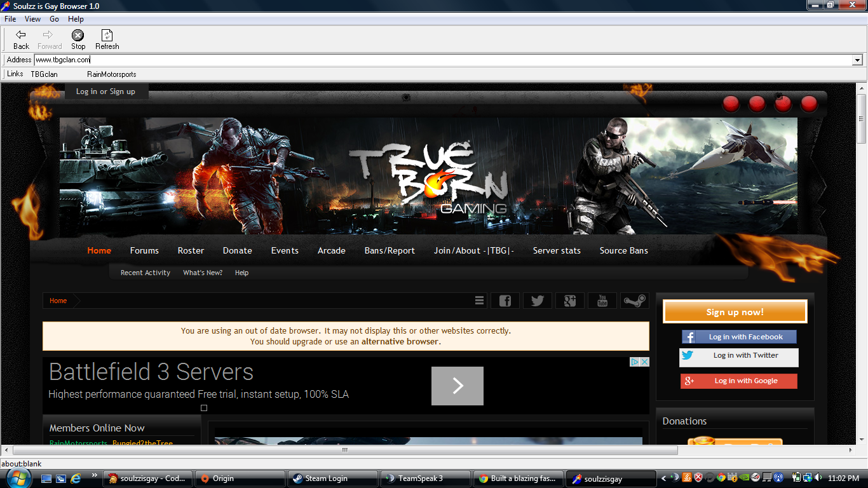Open the Arcade navigation item
The height and width of the screenshot is (488, 868).
[x=332, y=250]
